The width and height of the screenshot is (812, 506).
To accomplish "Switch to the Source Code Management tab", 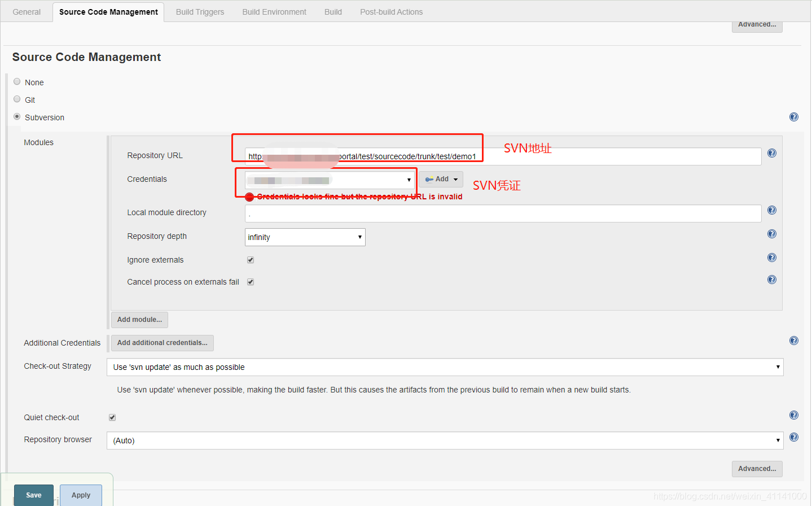I will [x=108, y=12].
